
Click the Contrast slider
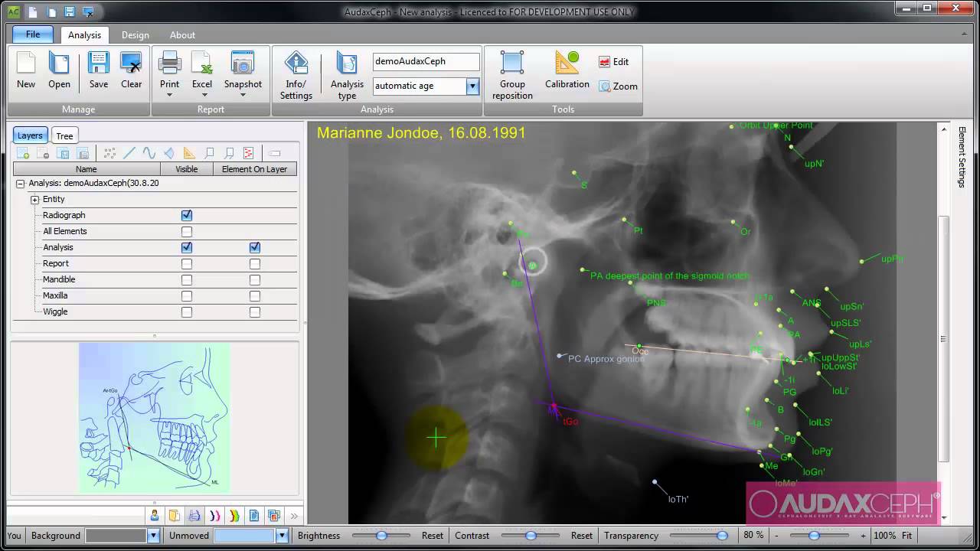pos(530,536)
